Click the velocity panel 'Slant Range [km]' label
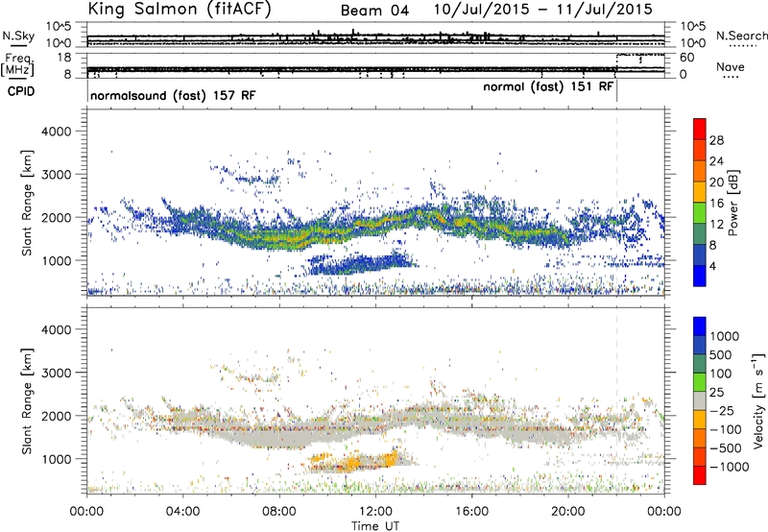The image size is (768, 532). (27, 401)
